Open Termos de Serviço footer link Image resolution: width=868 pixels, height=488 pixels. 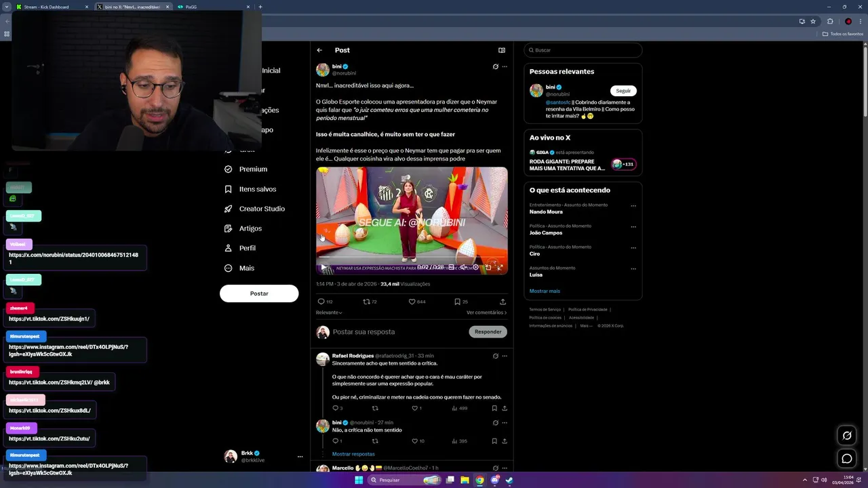pyautogui.click(x=545, y=309)
